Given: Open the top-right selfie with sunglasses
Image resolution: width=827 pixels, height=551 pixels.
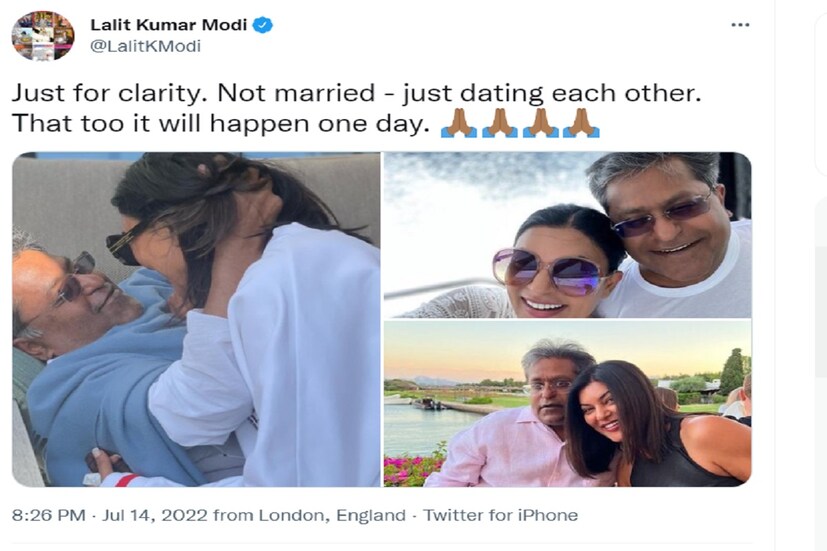Looking at the screenshot, I should tap(566, 235).
